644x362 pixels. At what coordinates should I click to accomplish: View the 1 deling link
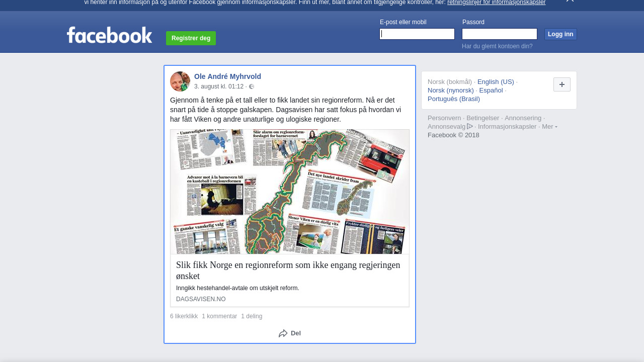point(252,316)
